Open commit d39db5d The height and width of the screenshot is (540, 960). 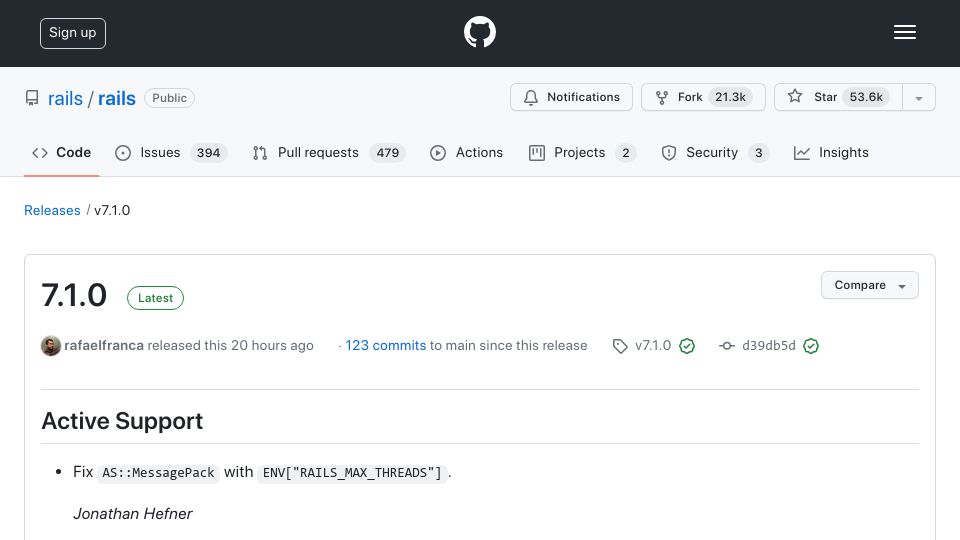(768, 345)
